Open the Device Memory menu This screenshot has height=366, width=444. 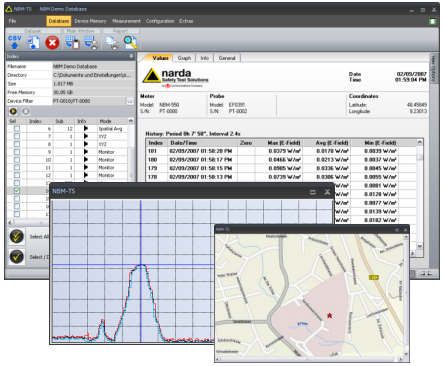pos(90,21)
